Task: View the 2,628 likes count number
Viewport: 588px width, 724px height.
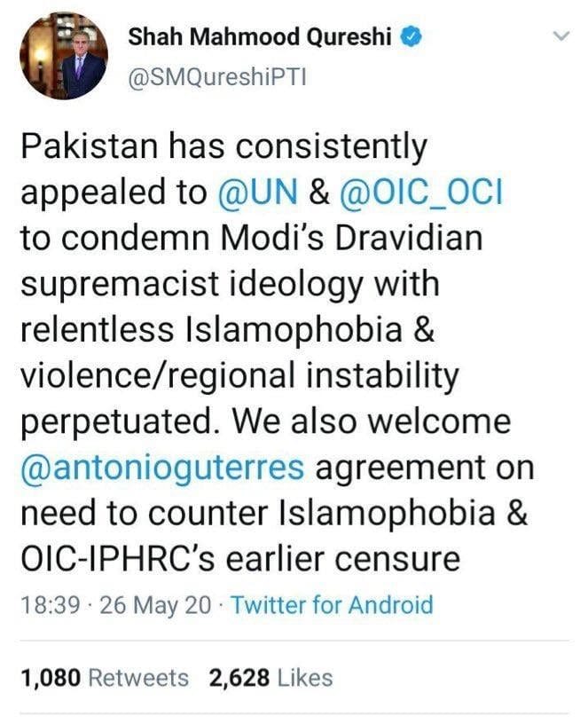Action: coord(239,679)
